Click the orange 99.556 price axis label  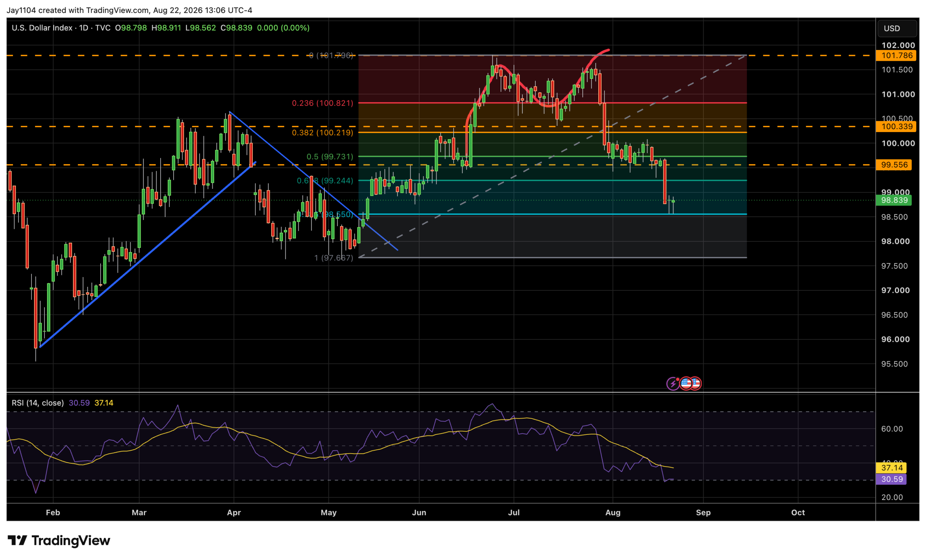tap(894, 165)
